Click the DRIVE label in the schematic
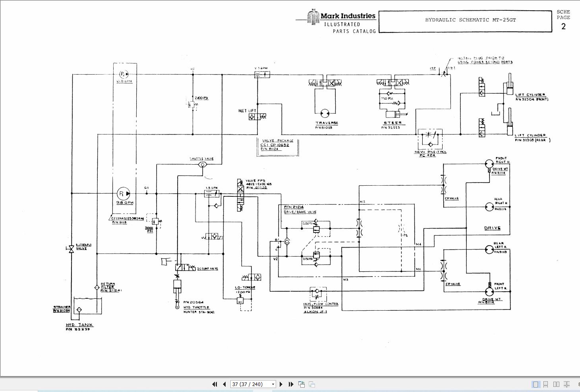This screenshot has width=580, height=392. (x=492, y=228)
